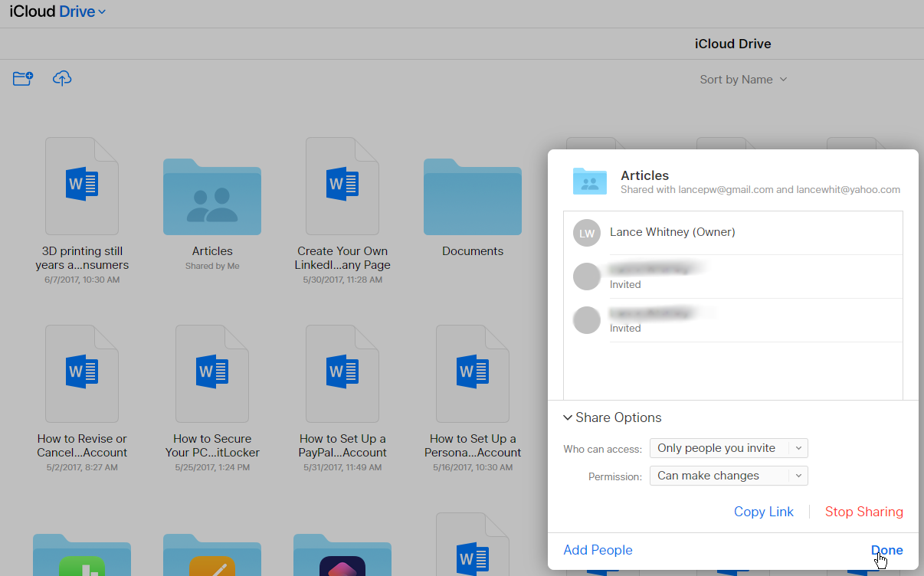This screenshot has width=924, height=576.
Task: Open the Who can access dropdown
Action: [x=729, y=448]
